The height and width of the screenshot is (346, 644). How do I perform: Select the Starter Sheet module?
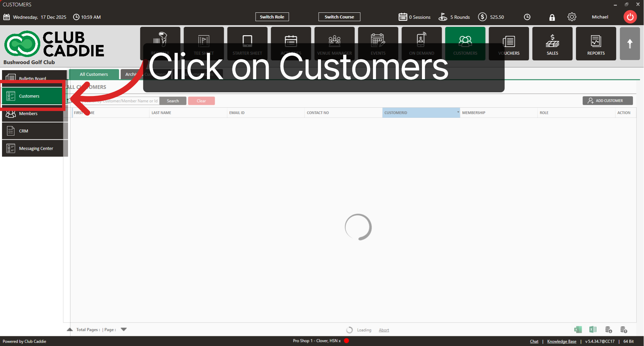(x=247, y=43)
